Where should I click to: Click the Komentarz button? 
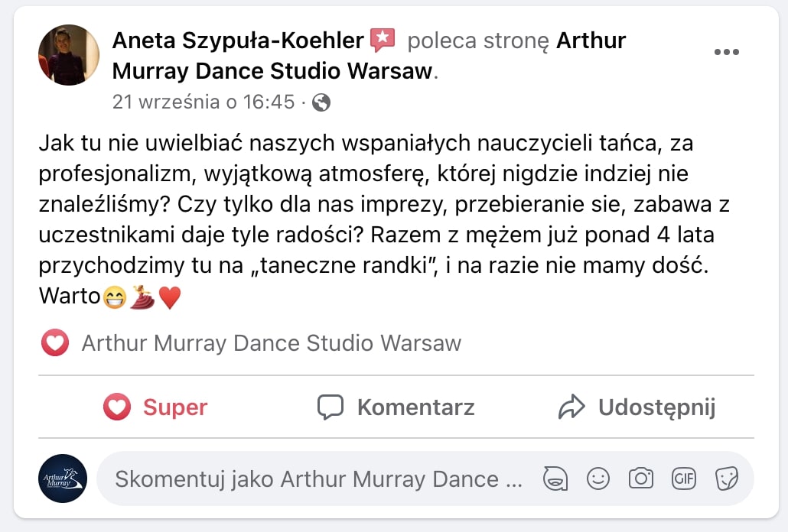pyautogui.click(x=396, y=407)
